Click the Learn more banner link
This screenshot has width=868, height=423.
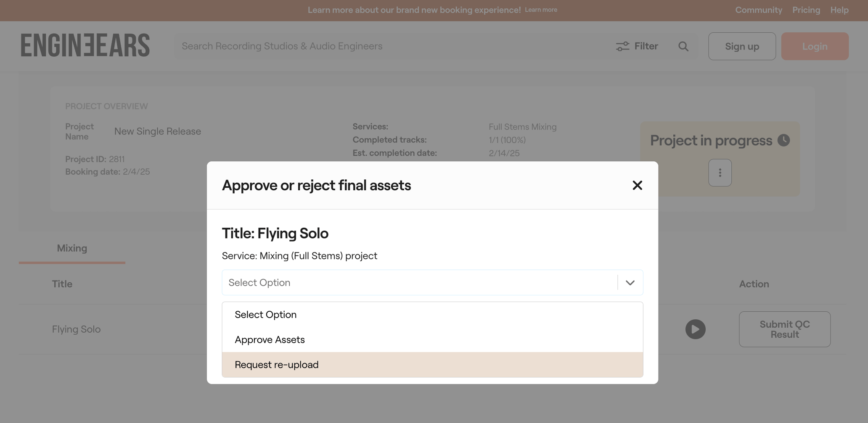541,9
